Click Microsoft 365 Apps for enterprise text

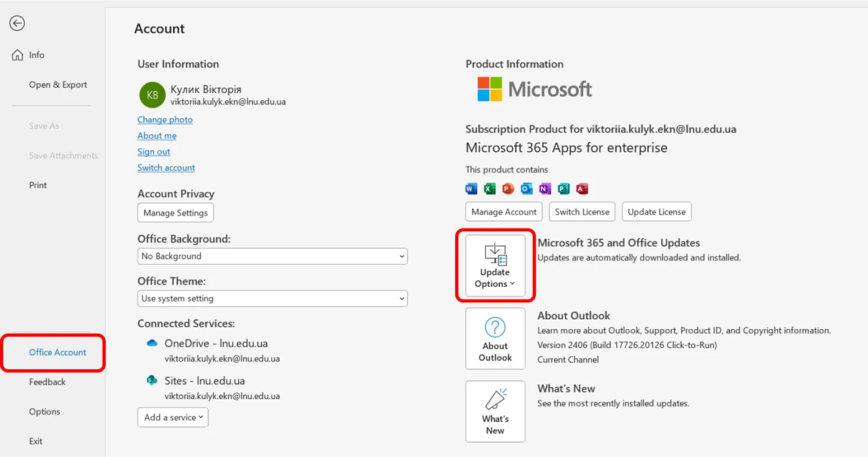click(x=566, y=148)
